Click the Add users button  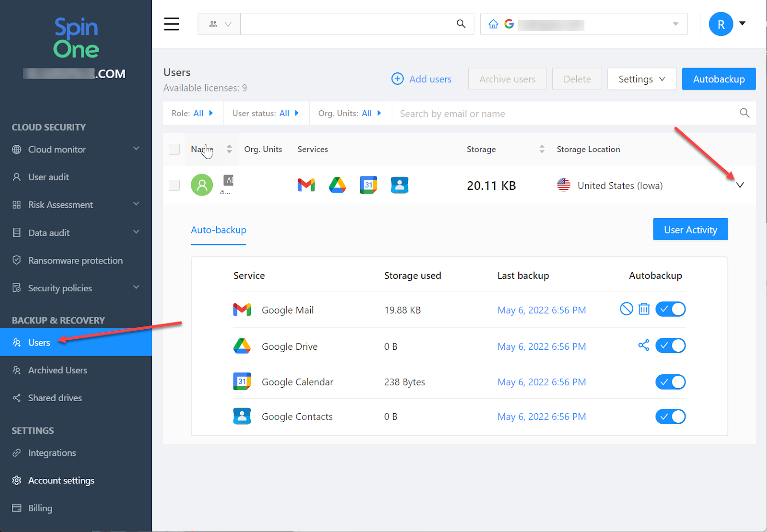(x=421, y=79)
